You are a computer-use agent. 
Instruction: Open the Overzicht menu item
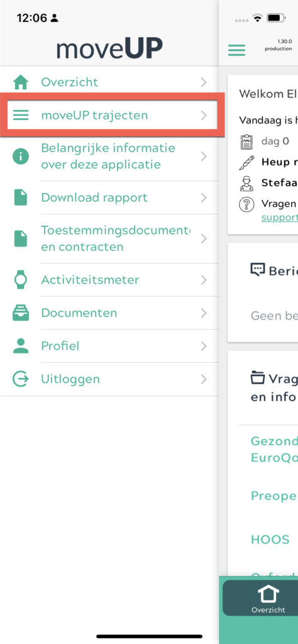[x=109, y=82]
